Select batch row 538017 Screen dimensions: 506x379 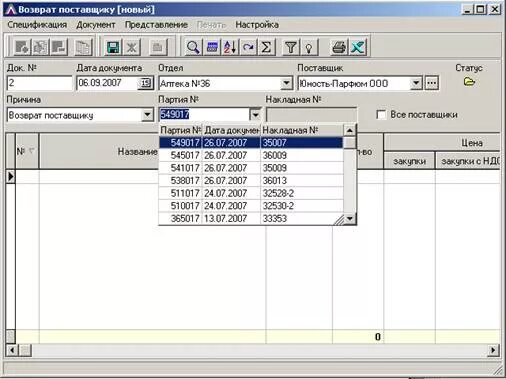[251, 181]
